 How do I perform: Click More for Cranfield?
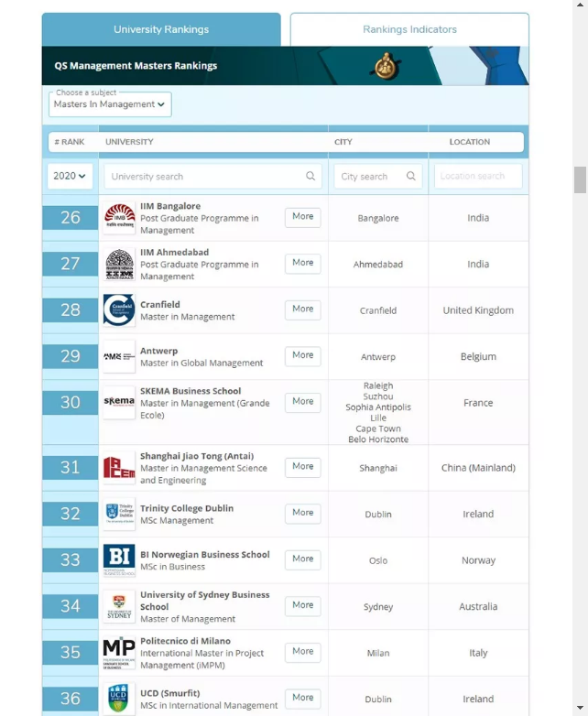tap(303, 309)
